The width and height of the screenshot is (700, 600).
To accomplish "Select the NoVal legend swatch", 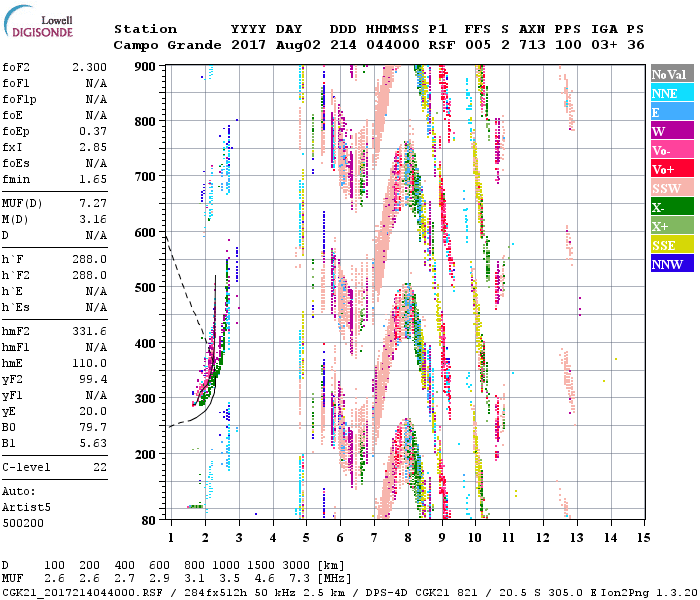I will click(x=671, y=74).
